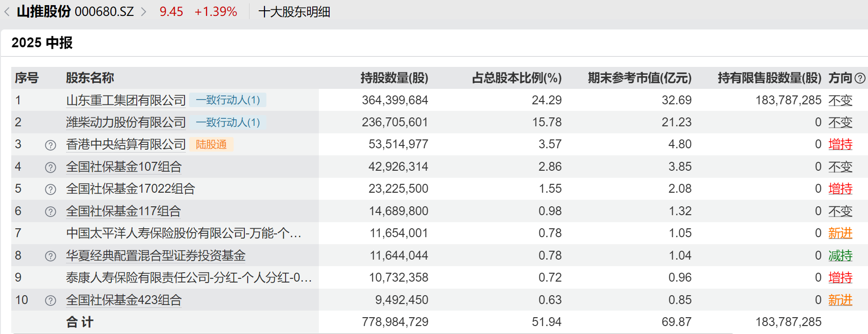Screen dimensions: 868x334
Task: Click the 十大股东明细 page title
Action: [294, 12]
